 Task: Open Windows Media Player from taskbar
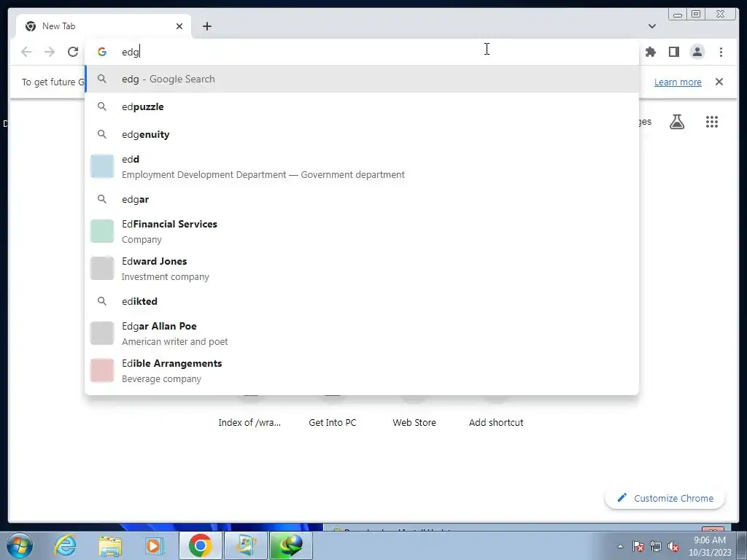coord(155,545)
